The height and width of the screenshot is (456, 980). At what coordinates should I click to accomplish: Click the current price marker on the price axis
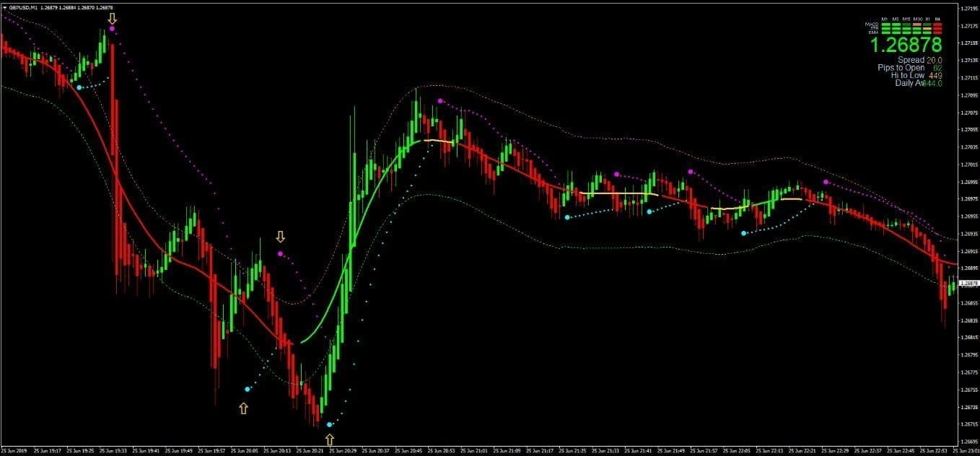click(x=968, y=284)
